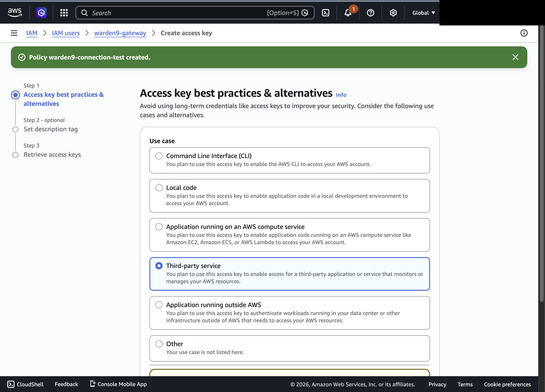Focus the top Search field

[x=195, y=13]
